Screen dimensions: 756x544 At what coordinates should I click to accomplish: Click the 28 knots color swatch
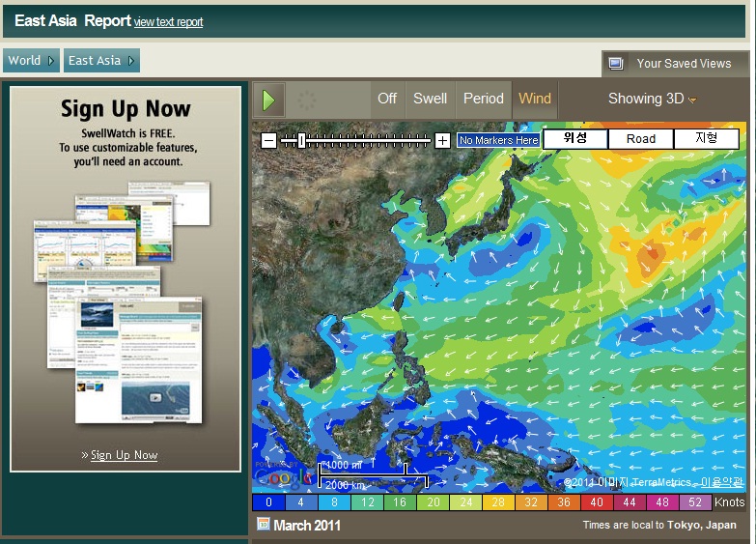click(x=498, y=502)
